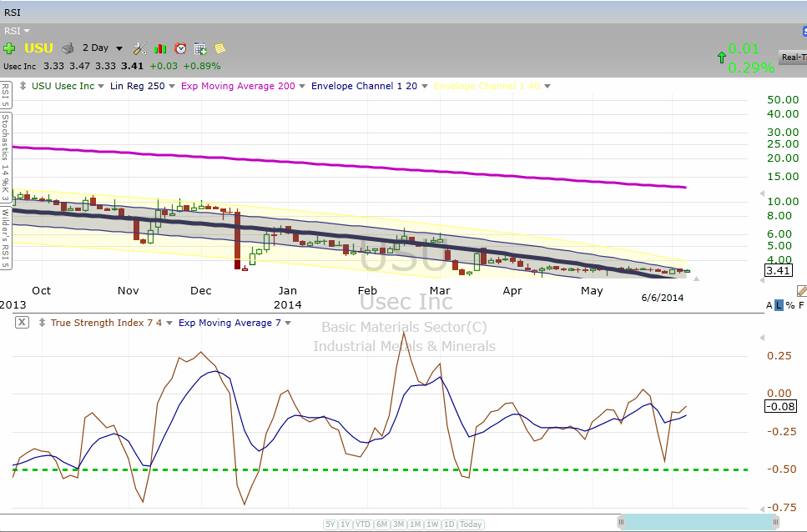
Task: Expand Exp Moving Average 7 dropdown
Action: [288, 324]
